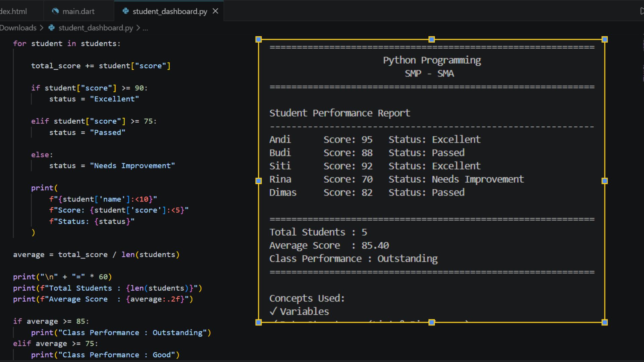Open the Downloads breadcrumb folder
This screenshot has width=644, height=362.
pos(18,28)
